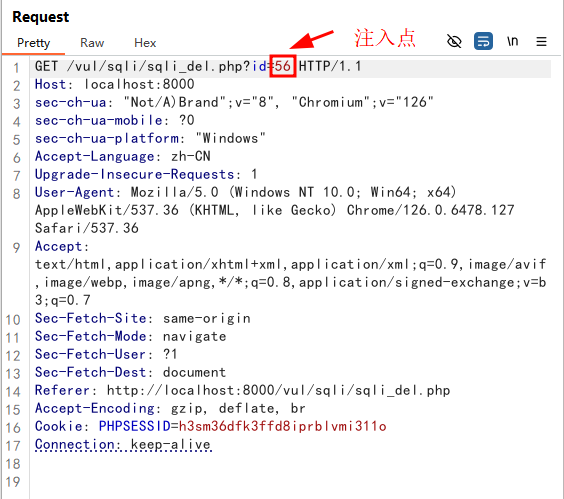Click the Referer URL text
Image resolution: width=564 pixels, height=499 pixels.
pyautogui.click(x=278, y=390)
